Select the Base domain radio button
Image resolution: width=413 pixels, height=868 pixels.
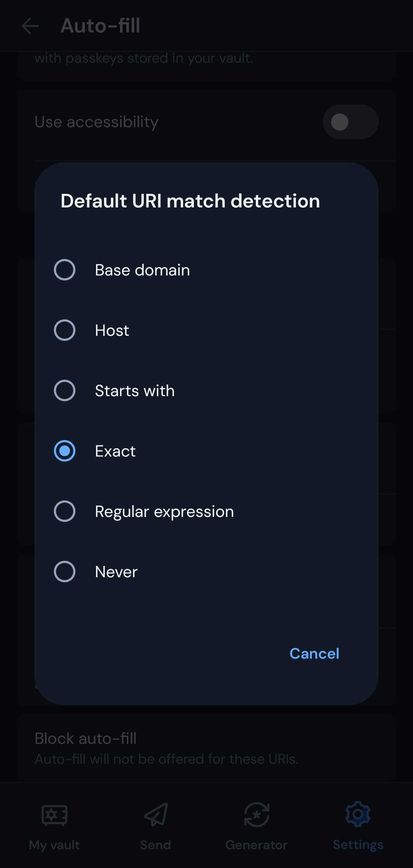point(65,270)
